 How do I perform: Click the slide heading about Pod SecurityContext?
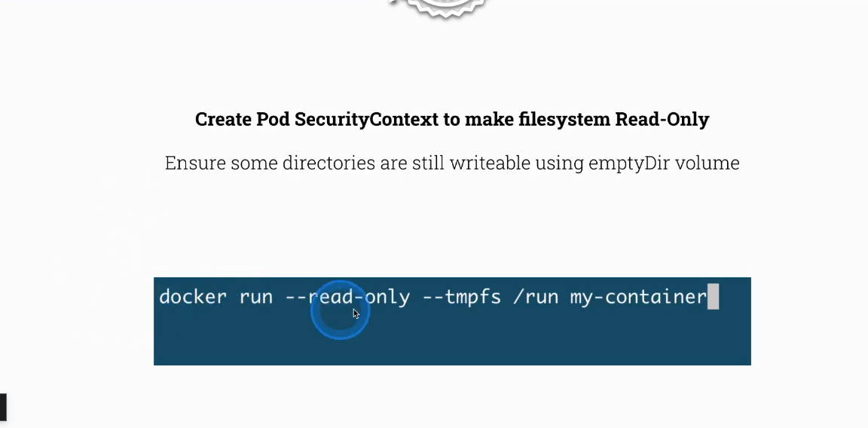(x=452, y=119)
